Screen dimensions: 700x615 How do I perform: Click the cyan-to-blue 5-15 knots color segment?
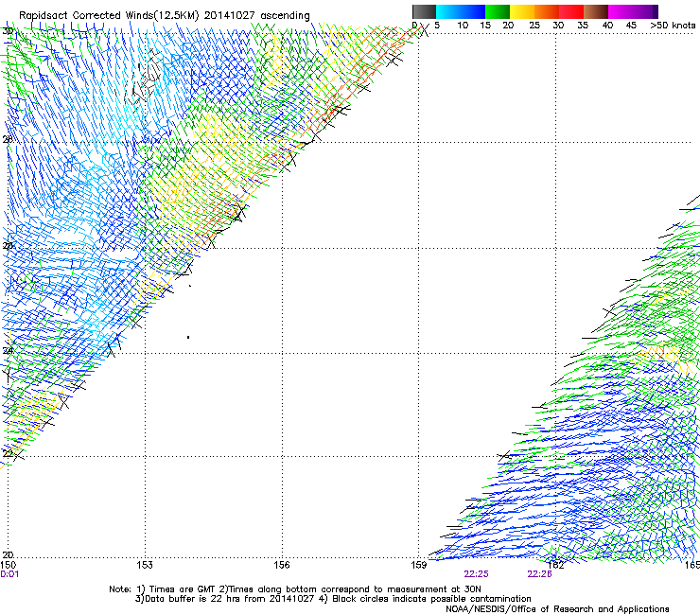461,11
